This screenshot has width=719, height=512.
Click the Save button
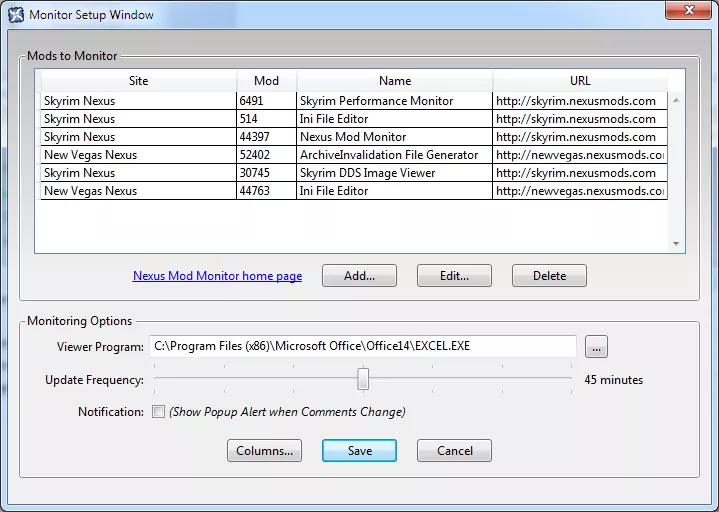(360, 451)
